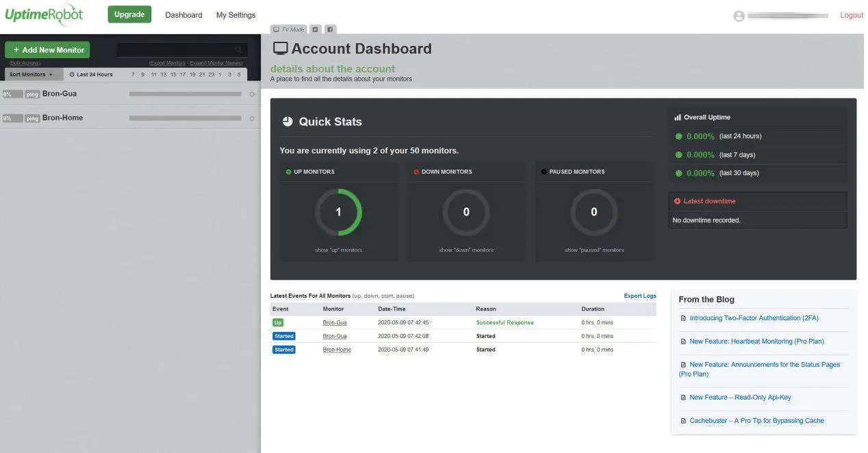Image resolution: width=868 pixels, height=453 pixels.
Task: Click 0% badge of Bron-Gua
Action: [12, 94]
